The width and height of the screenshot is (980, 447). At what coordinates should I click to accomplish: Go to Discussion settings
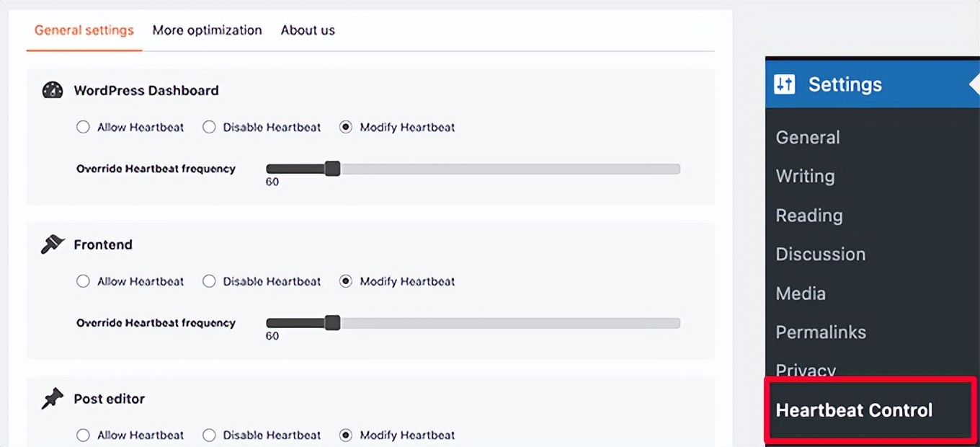coord(820,255)
